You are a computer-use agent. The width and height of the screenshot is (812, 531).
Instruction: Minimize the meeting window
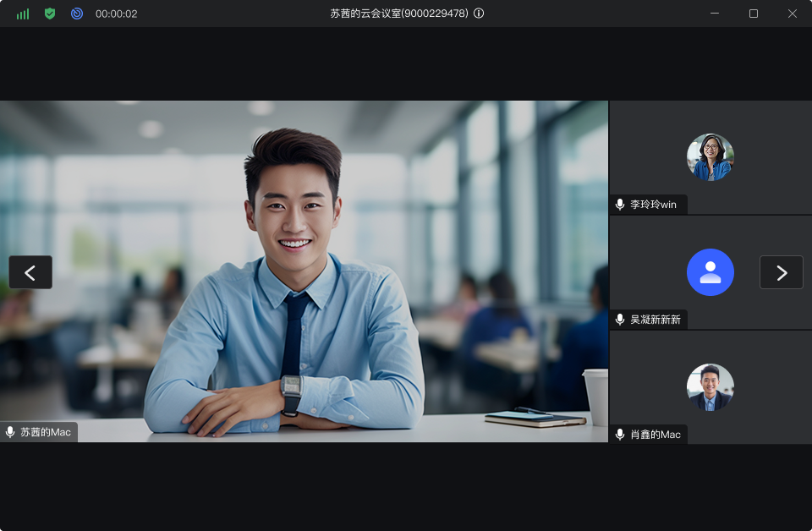point(715,14)
